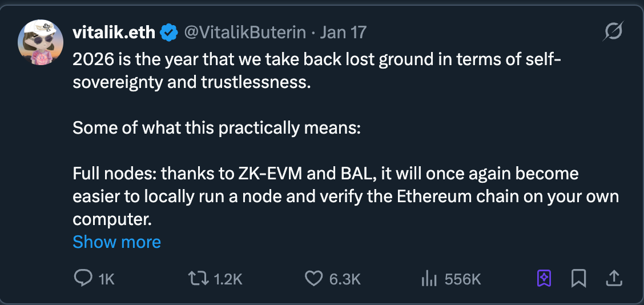Click the reply speech bubble icon
Image resolution: width=644 pixels, height=305 pixels.
click(83, 278)
